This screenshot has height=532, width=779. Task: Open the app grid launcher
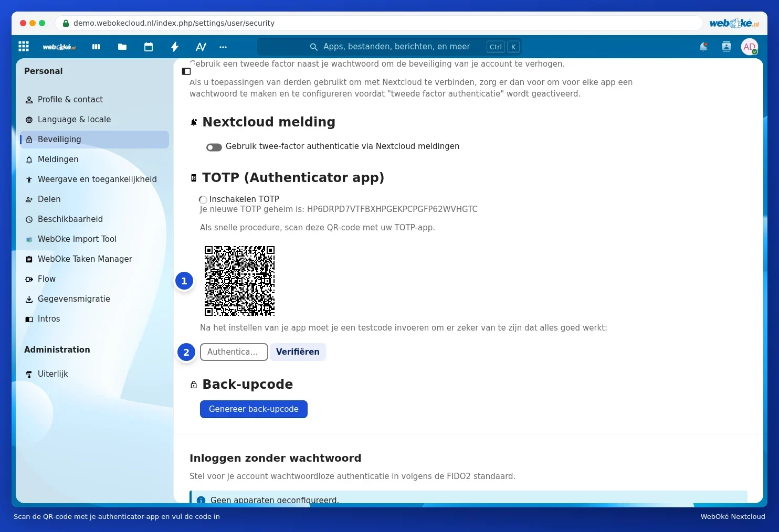pyautogui.click(x=24, y=47)
